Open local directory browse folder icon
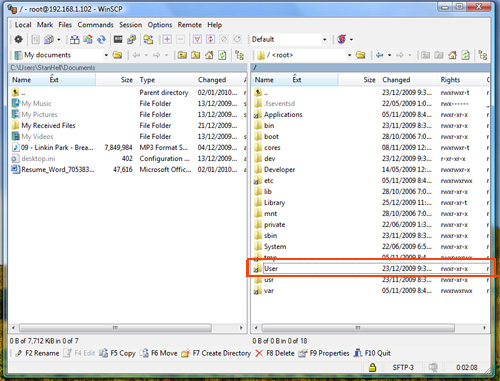This screenshot has height=381, width=500. [x=117, y=55]
